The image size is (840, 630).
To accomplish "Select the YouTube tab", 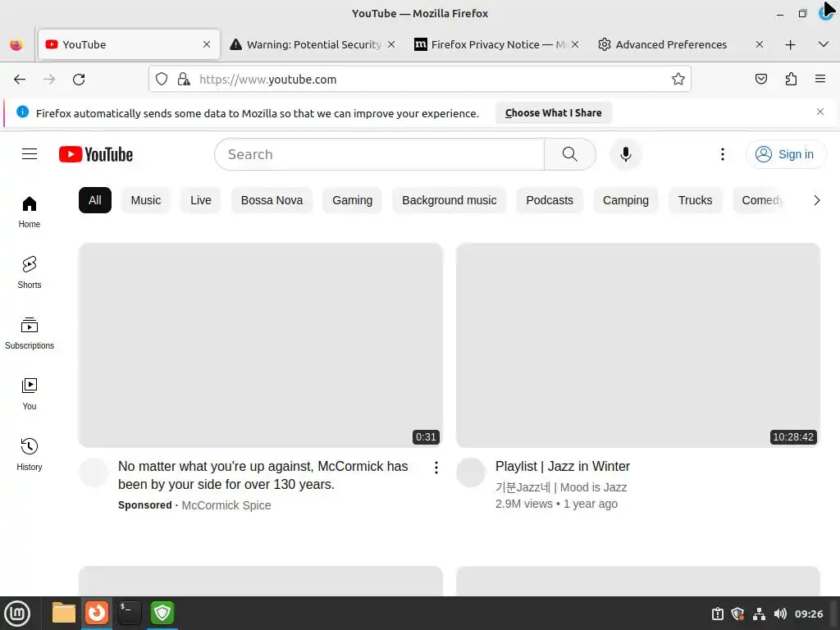I will click(129, 44).
